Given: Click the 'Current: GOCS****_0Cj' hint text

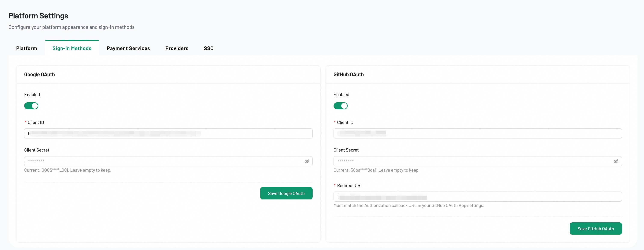Looking at the screenshot, I should click(x=68, y=170).
